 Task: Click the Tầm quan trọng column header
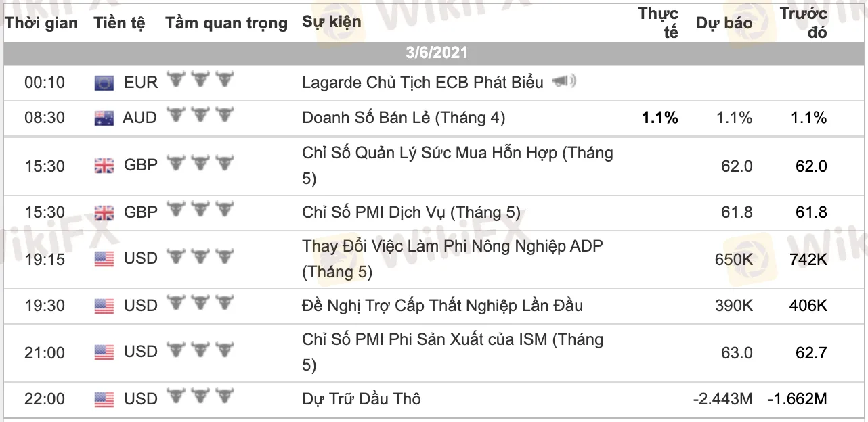click(x=226, y=23)
